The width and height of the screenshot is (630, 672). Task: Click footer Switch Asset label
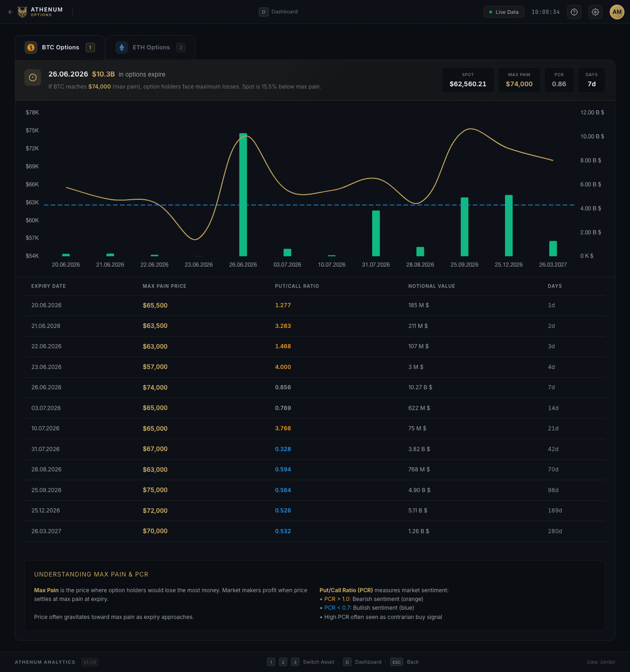tap(319, 662)
